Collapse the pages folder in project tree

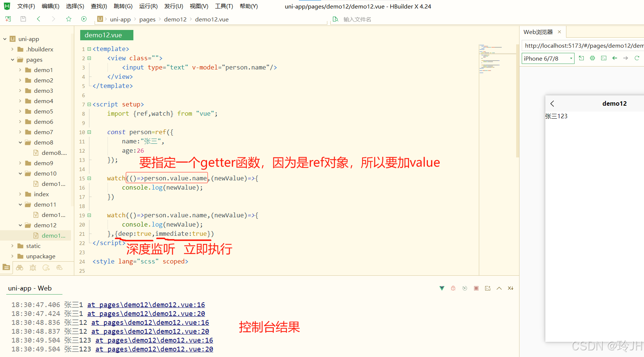[x=12, y=59]
